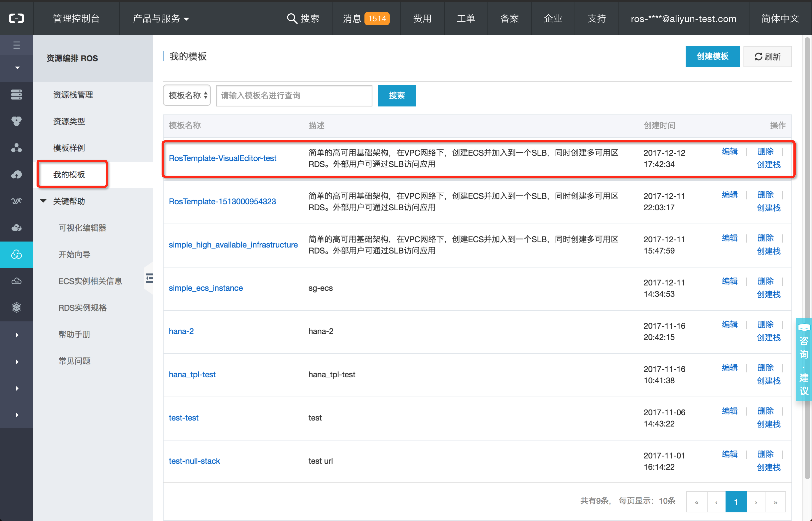Open RDS实例规格 help item
Viewport: 812px width, 521px height.
(82, 307)
